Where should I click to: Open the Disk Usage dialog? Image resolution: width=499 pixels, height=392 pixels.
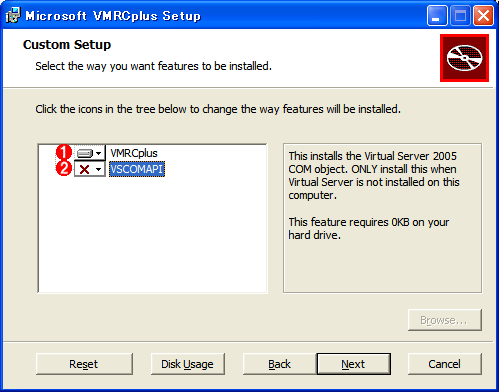tap(188, 364)
